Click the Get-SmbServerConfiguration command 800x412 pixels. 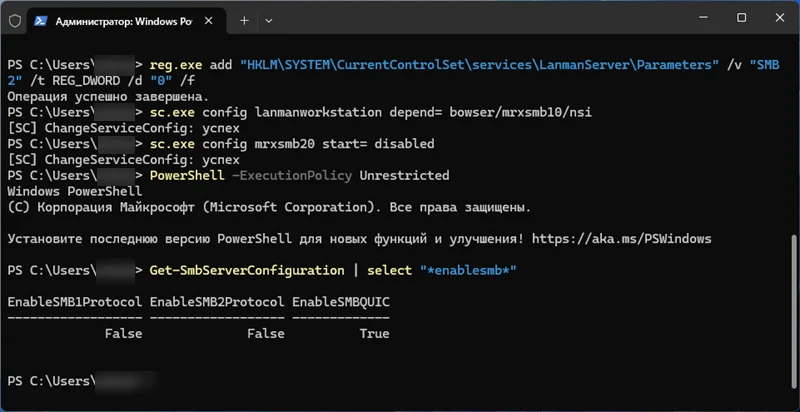coord(246,270)
